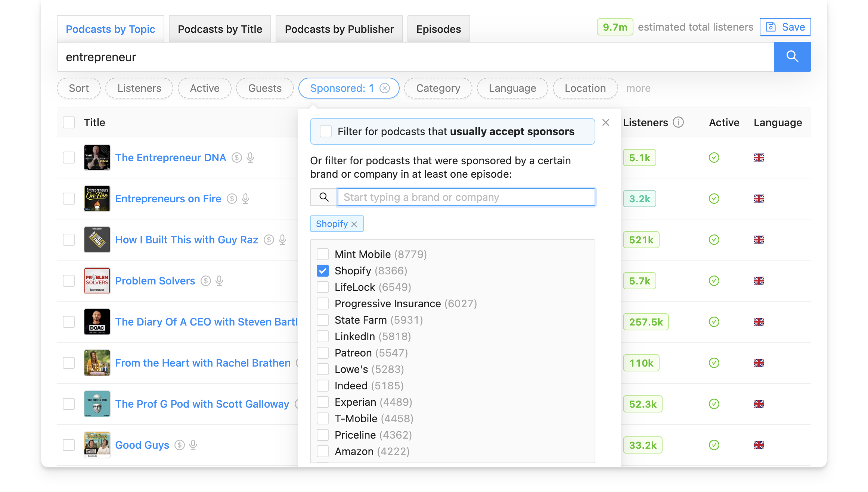Open Good Guys podcast link
The width and height of the screenshot is (868, 492).
click(142, 445)
